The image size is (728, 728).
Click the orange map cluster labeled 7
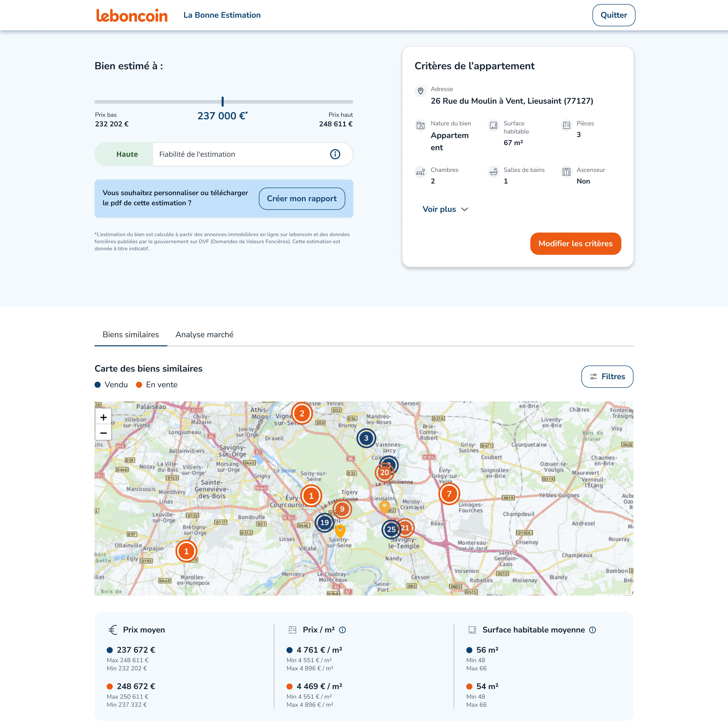(449, 494)
